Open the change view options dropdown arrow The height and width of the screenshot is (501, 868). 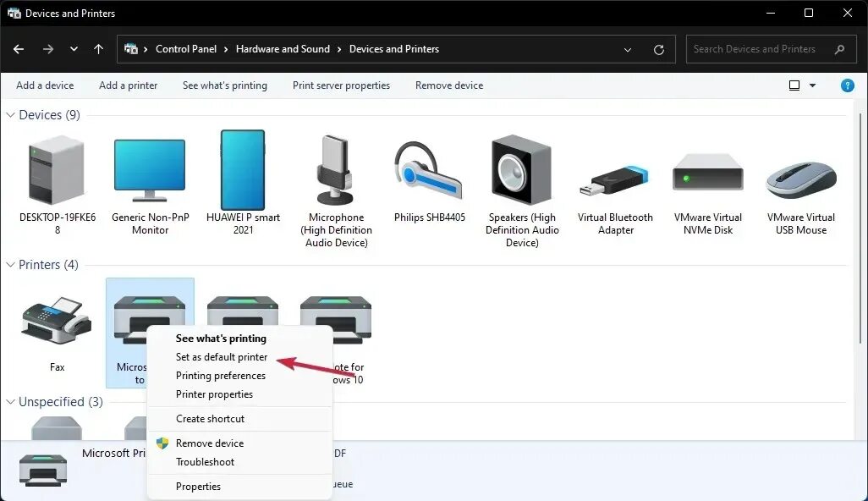pos(813,85)
